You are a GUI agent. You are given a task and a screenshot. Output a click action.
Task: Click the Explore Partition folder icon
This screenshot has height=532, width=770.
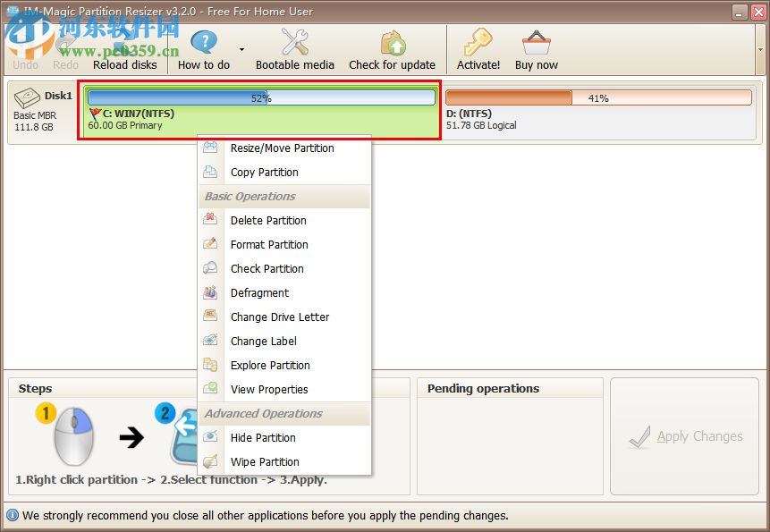coord(210,364)
